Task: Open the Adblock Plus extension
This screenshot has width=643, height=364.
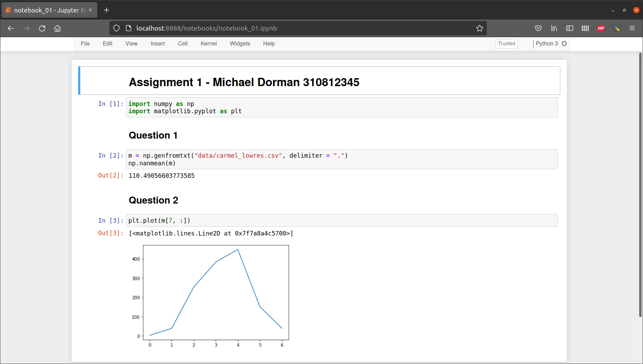Action: click(x=601, y=28)
